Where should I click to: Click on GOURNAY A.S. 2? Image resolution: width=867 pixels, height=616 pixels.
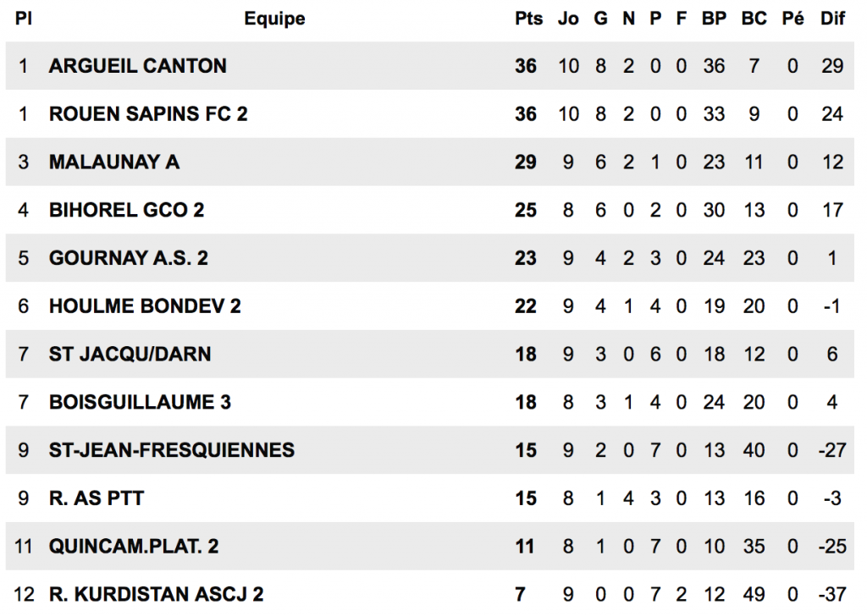tap(129, 258)
